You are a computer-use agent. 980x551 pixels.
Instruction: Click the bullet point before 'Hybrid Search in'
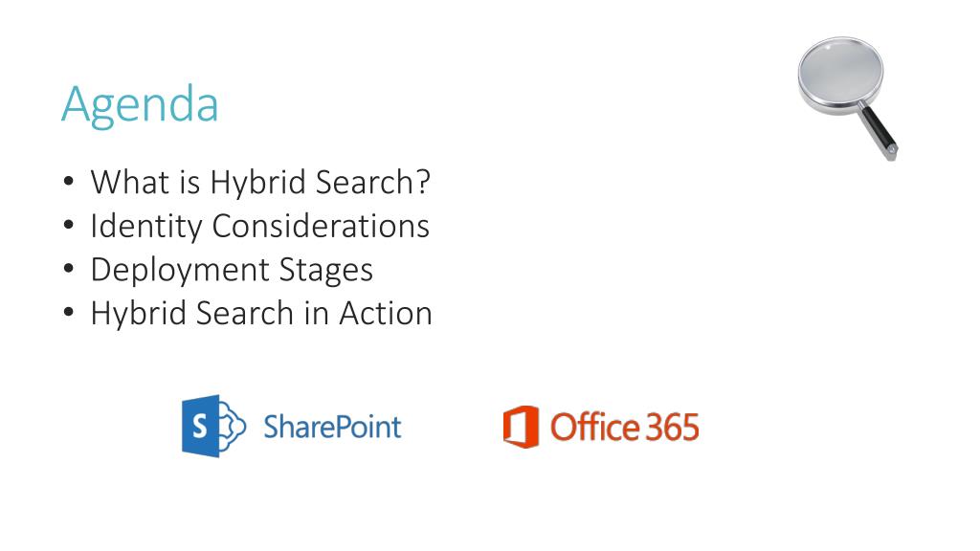69,313
